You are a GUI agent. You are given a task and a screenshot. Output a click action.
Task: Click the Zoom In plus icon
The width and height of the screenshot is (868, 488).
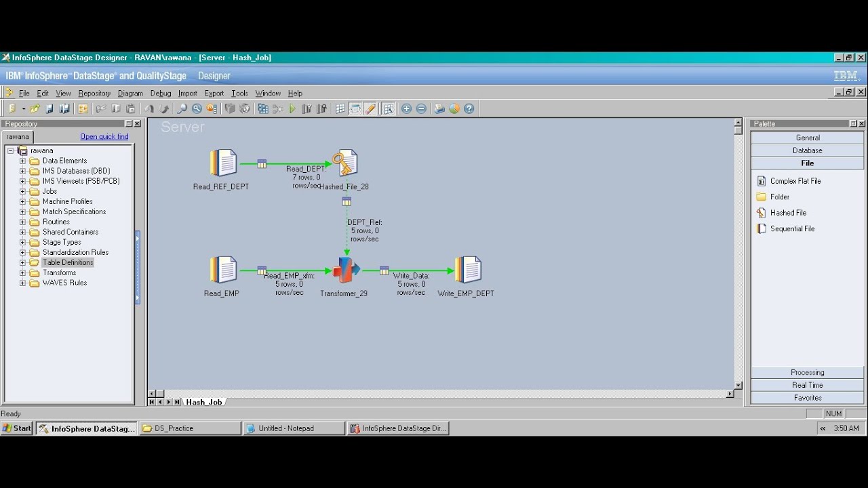pos(406,108)
